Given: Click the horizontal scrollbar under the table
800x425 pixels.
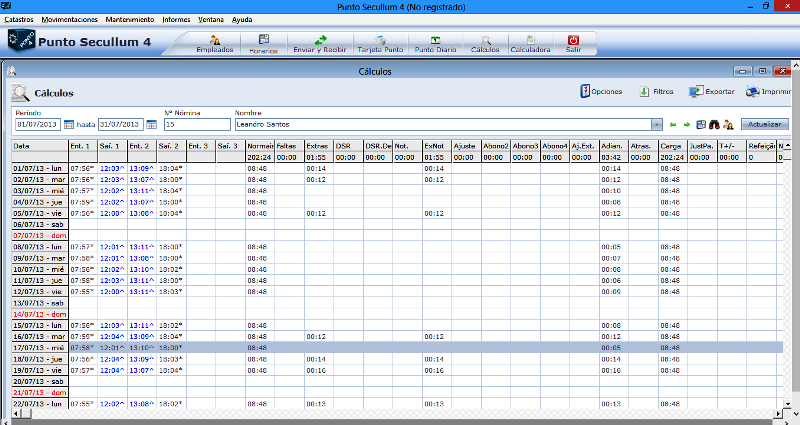Looking at the screenshot, I should 400,413.
